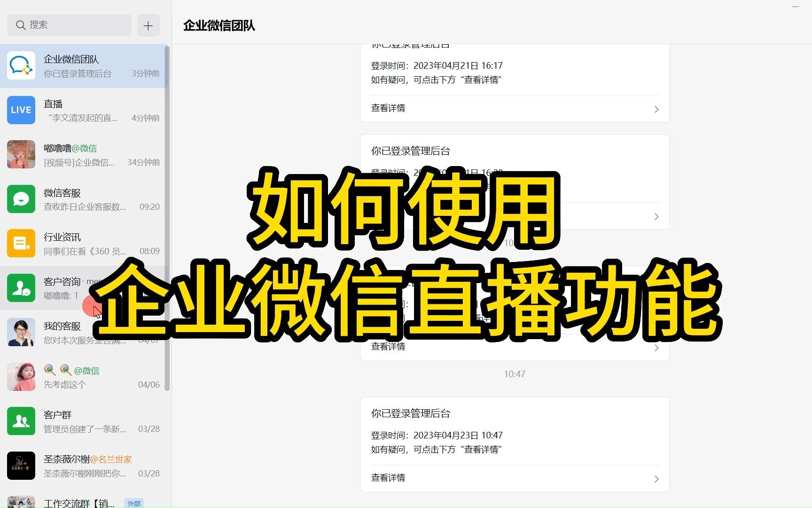Open the 企业微信团队 conversation avatar
The width and height of the screenshot is (812, 508).
pyautogui.click(x=21, y=65)
